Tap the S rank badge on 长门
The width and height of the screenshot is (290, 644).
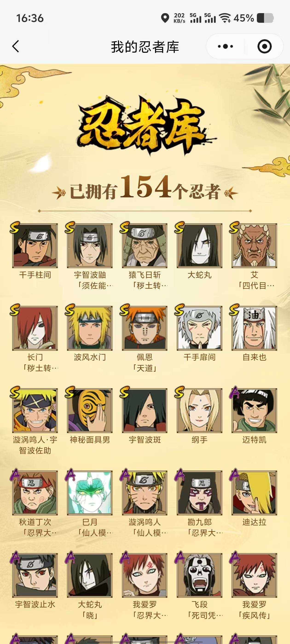pos(14,310)
